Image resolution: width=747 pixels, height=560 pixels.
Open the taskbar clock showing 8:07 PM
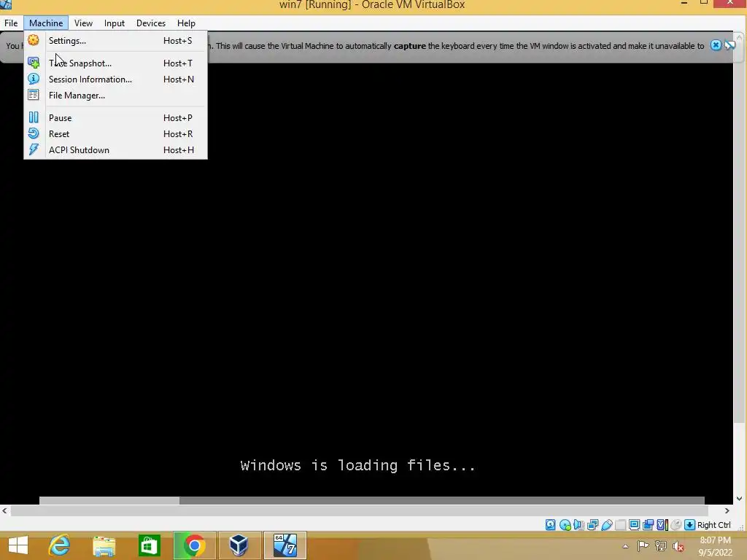pyautogui.click(x=715, y=546)
